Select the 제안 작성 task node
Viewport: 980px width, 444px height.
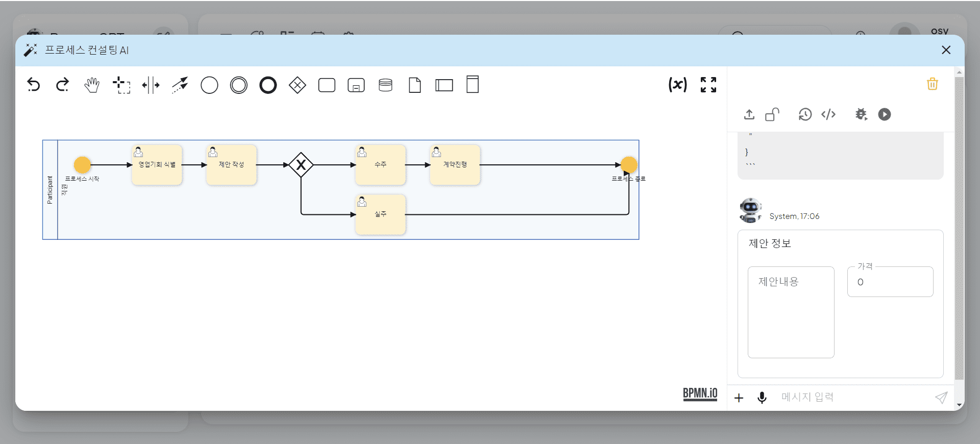click(231, 165)
